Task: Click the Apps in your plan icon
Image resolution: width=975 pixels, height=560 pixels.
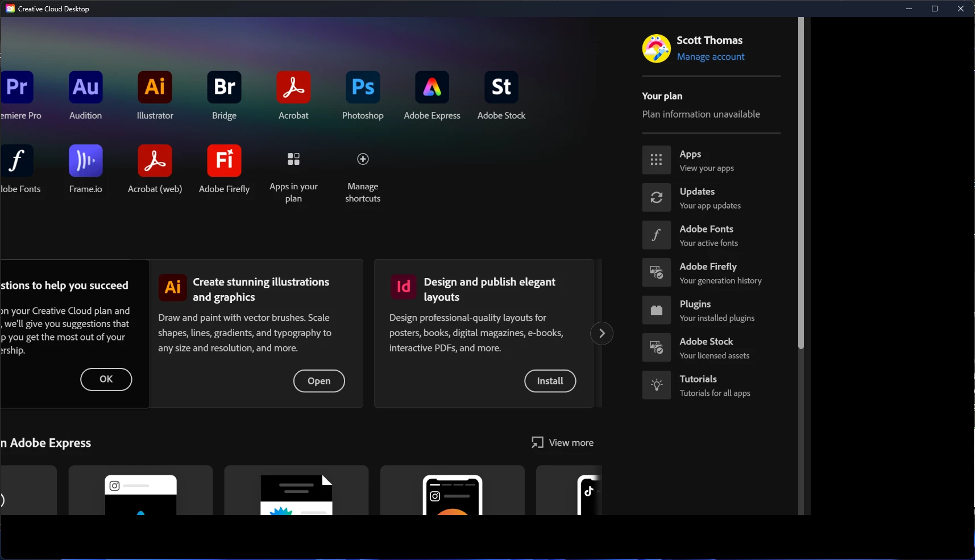Action: [x=294, y=159]
